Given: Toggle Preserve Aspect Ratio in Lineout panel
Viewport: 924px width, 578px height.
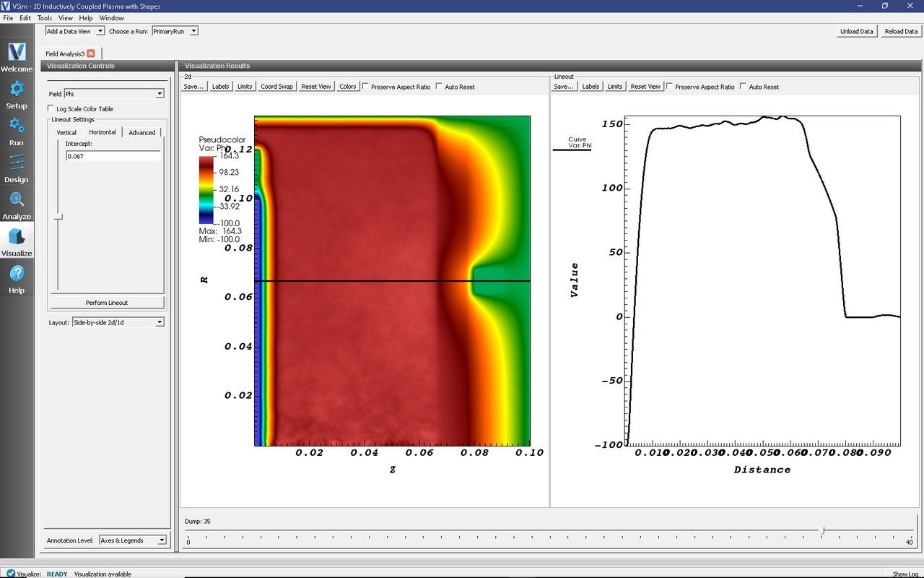Looking at the screenshot, I should (x=669, y=87).
